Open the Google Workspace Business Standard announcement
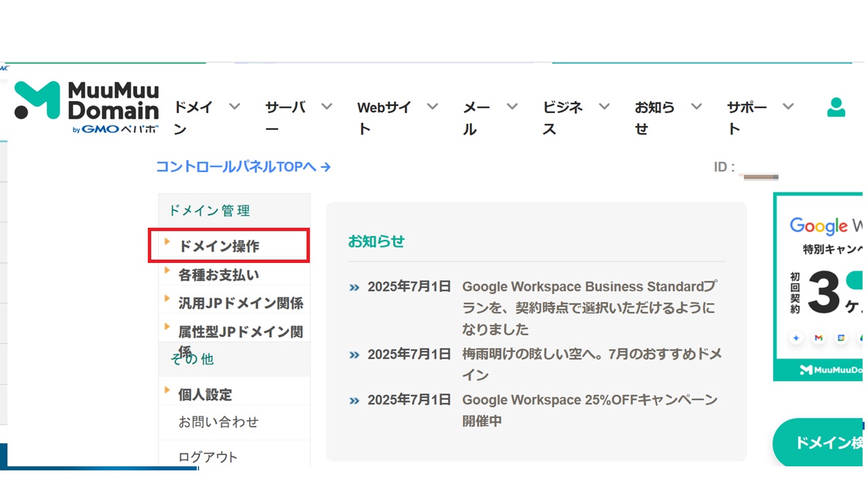The image size is (868, 488). click(589, 308)
